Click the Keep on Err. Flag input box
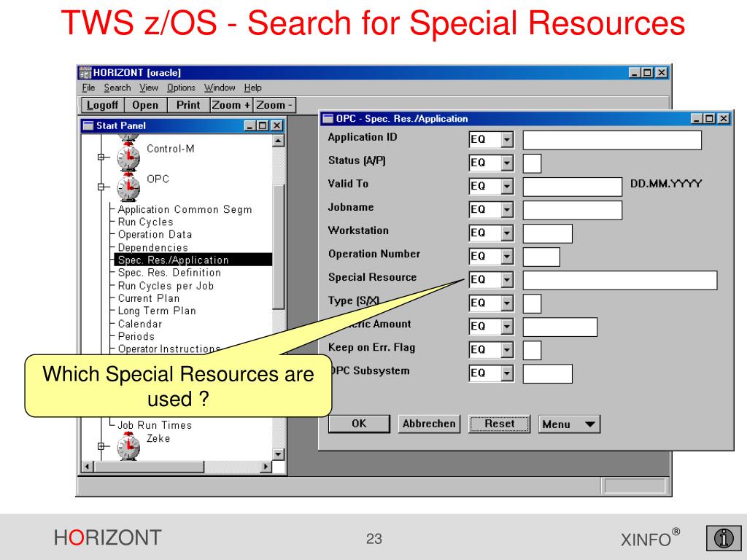The height and width of the screenshot is (560, 747). (532, 350)
